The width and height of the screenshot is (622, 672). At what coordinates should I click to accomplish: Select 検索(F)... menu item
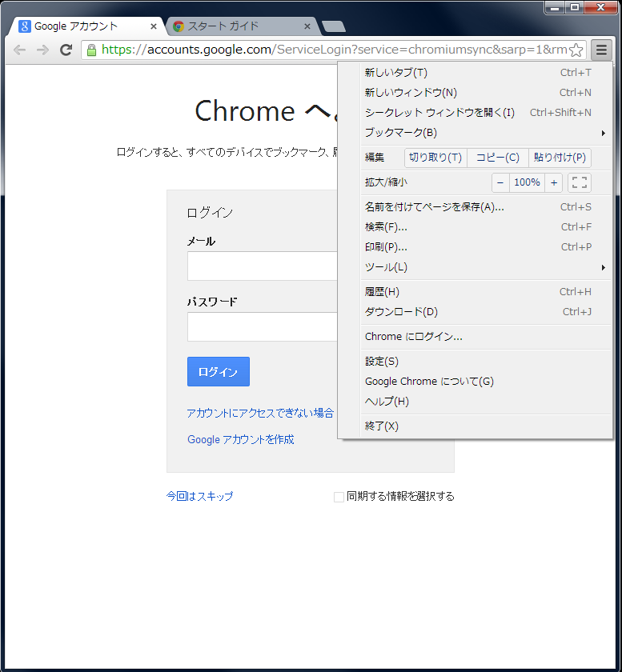tap(475, 226)
